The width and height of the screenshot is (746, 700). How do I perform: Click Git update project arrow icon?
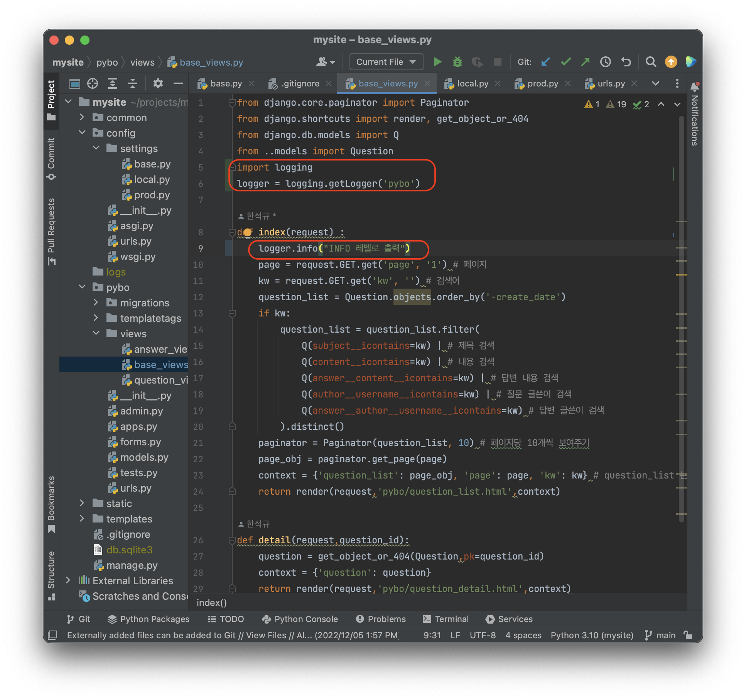545,62
